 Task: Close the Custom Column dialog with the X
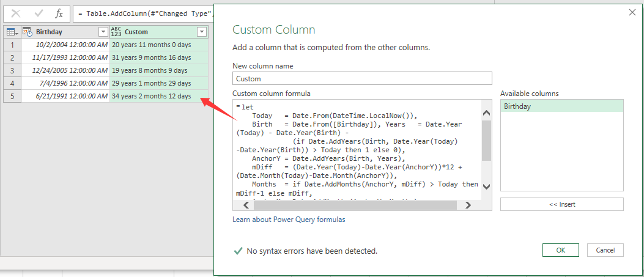(x=631, y=12)
